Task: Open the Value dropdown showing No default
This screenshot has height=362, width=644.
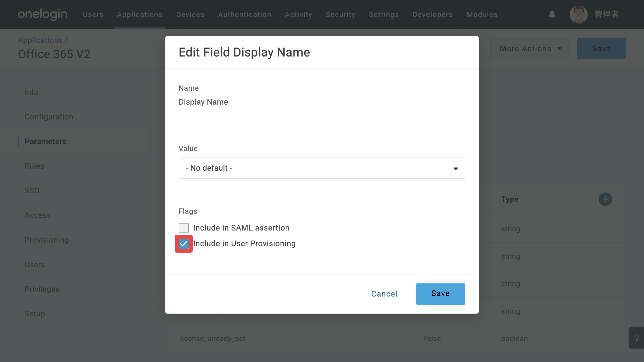Action: coord(322,168)
